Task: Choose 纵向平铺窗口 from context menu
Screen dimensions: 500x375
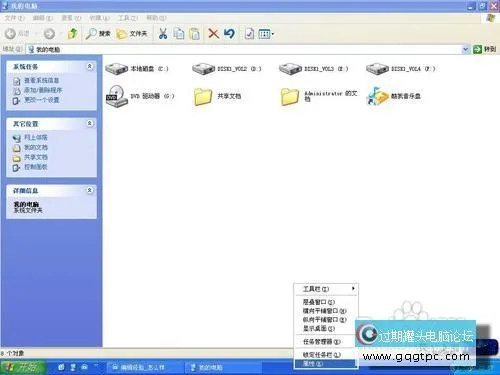Action: (x=326, y=319)
